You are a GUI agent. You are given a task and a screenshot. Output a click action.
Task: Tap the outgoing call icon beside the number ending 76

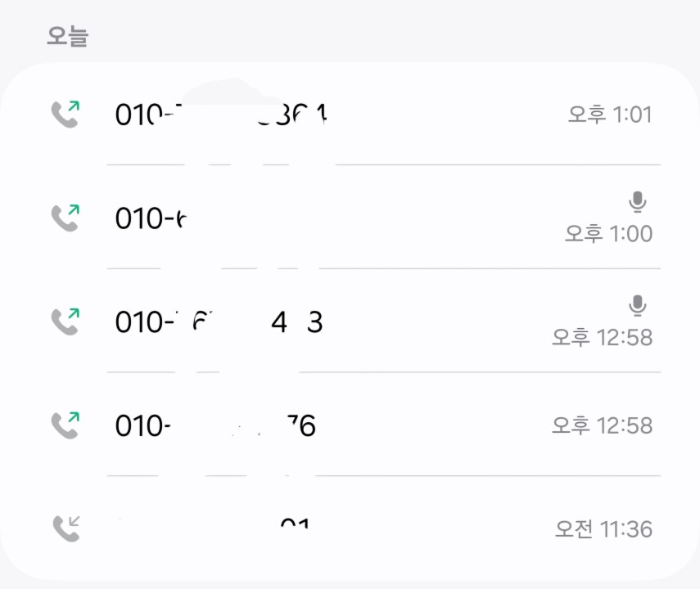pos(65,425)
